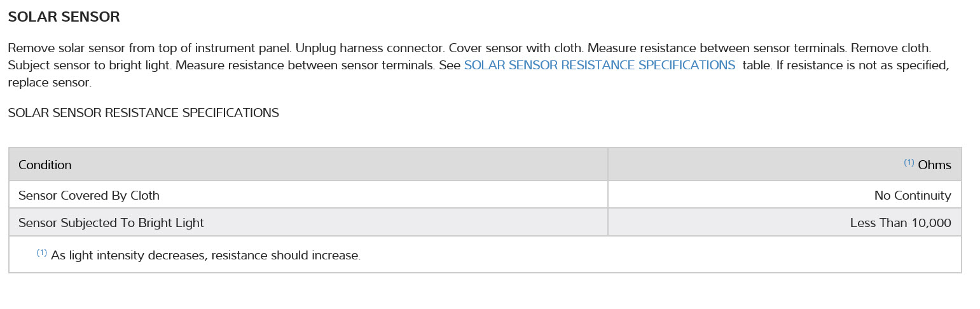Select the Sensor Subjected To Bright Light row
Viewport: 980px width, 309px height.
pyautogui.click(x=111, y=223)
